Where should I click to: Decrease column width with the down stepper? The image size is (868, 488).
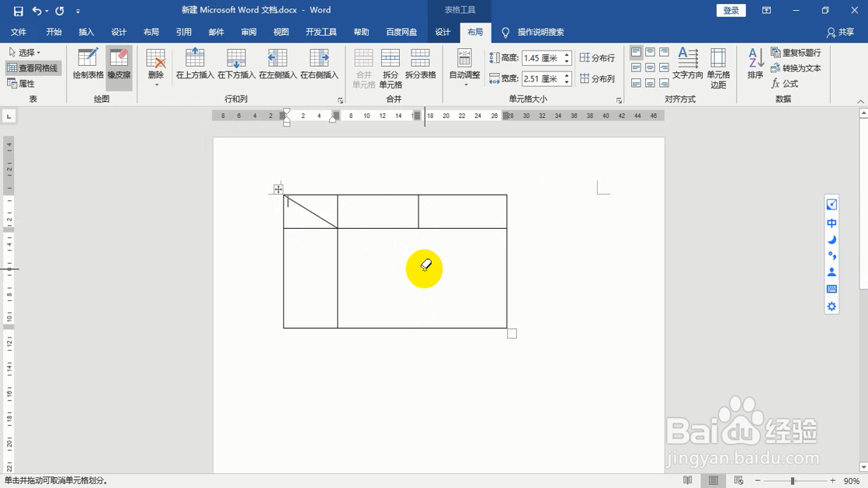click(x=567, y=82)
